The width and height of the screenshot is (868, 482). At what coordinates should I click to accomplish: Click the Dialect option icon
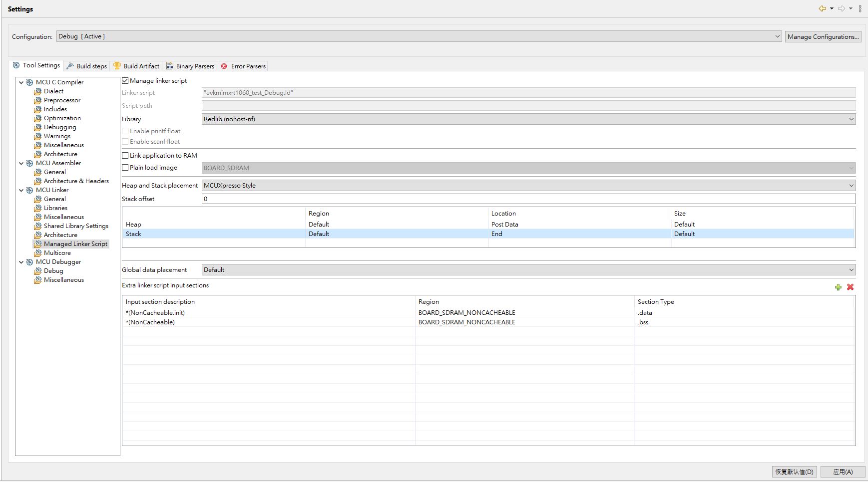(x=38, y=91)
